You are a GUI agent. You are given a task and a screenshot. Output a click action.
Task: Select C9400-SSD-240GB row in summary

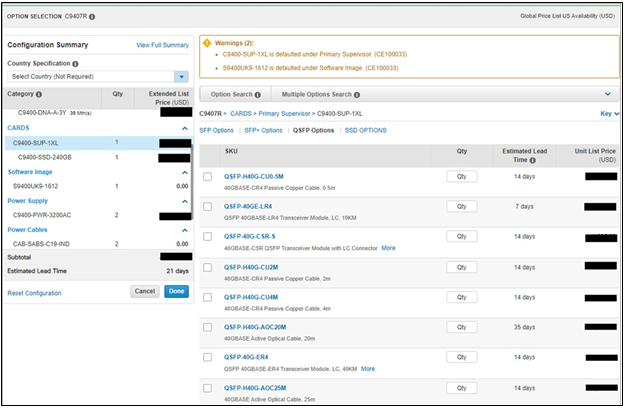click(98, 158)
